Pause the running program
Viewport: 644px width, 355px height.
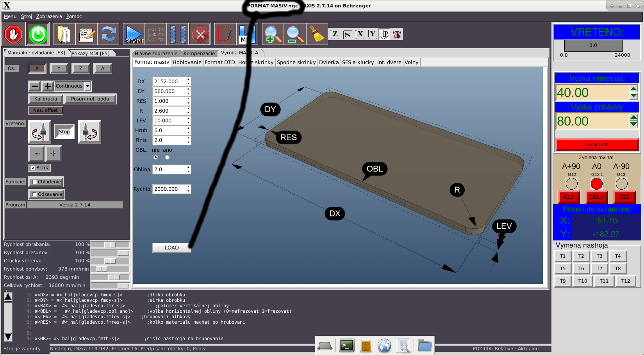click(x=178, y=34)
